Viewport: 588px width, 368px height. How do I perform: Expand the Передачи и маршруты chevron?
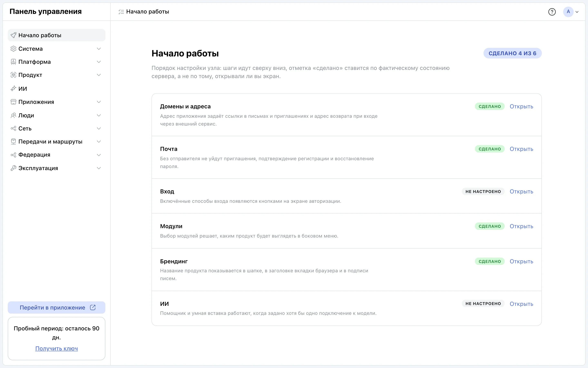(x=99, y=141)
